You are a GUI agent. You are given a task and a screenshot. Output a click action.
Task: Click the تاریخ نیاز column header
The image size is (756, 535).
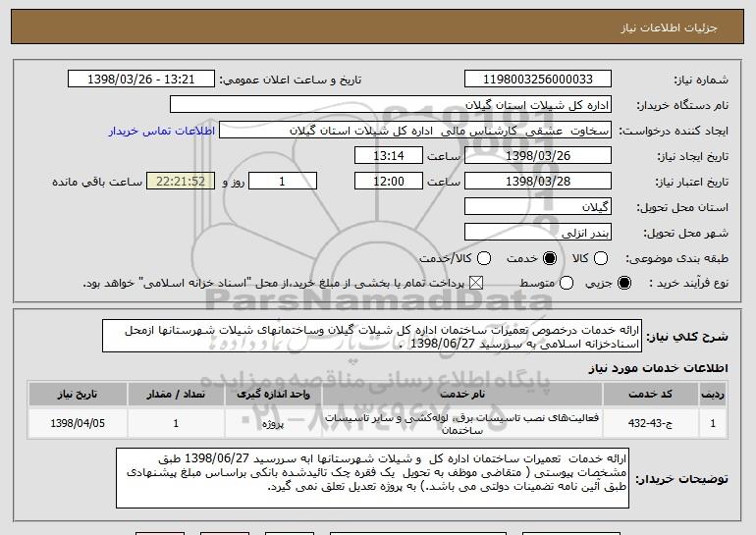pos(78,395)
